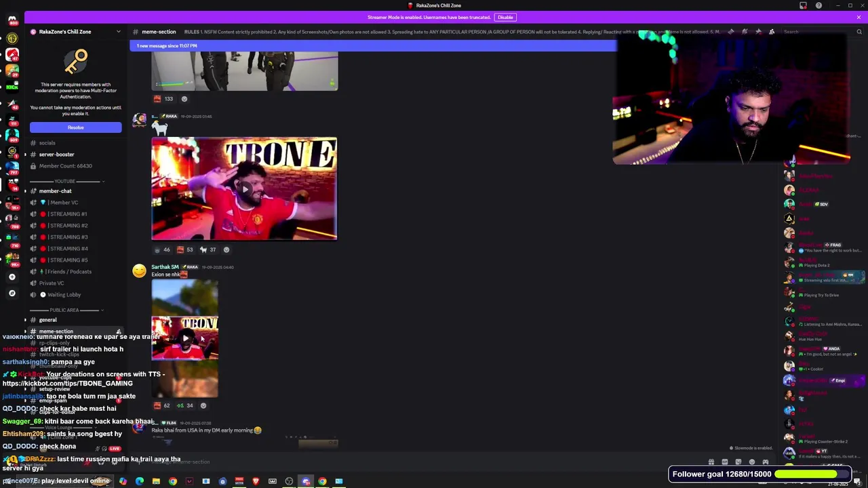
Task: Open the image above 133 reactions
Action: pyautogui.click(x=244, y=71)
